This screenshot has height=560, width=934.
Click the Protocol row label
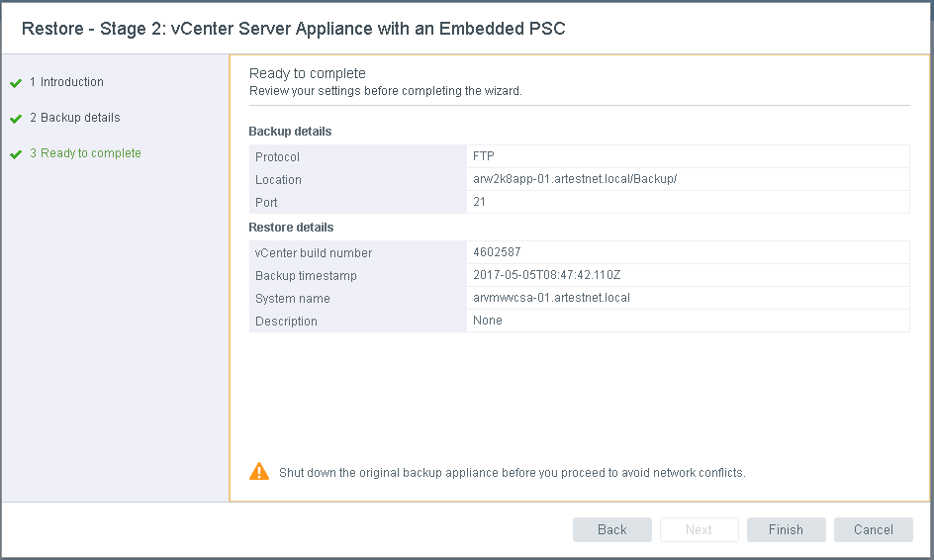point(277,156)
